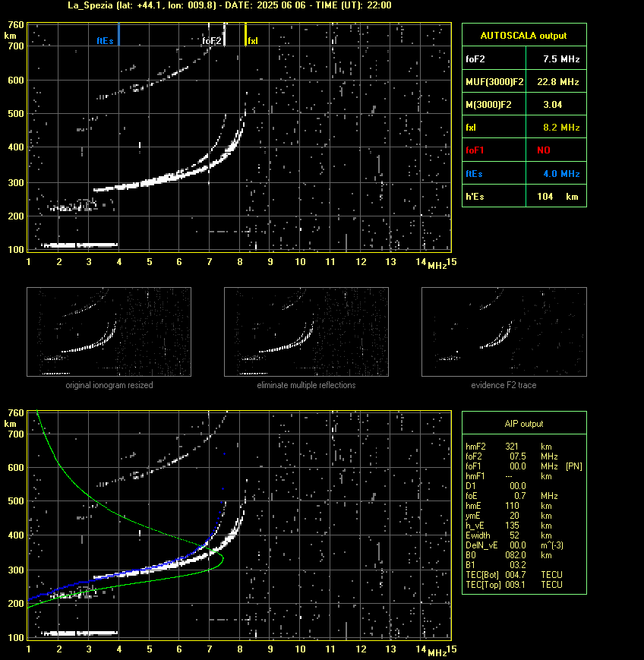The image size is (644, 660).
Task: Click the foF2 white marker label
Action: pyautogui.click(x=212, y=41)
